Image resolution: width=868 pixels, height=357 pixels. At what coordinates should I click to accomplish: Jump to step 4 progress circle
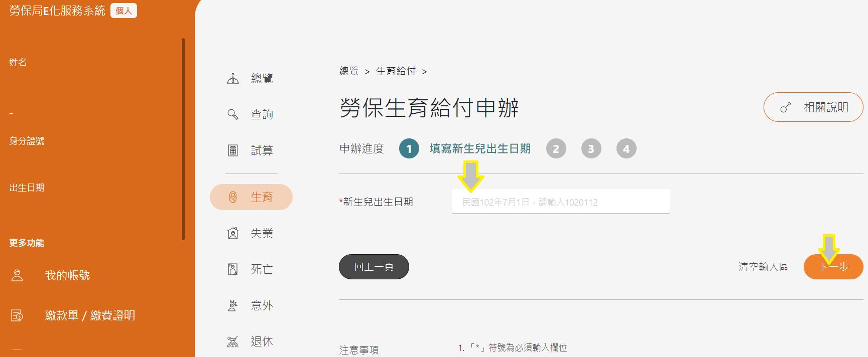coord(626,148)
